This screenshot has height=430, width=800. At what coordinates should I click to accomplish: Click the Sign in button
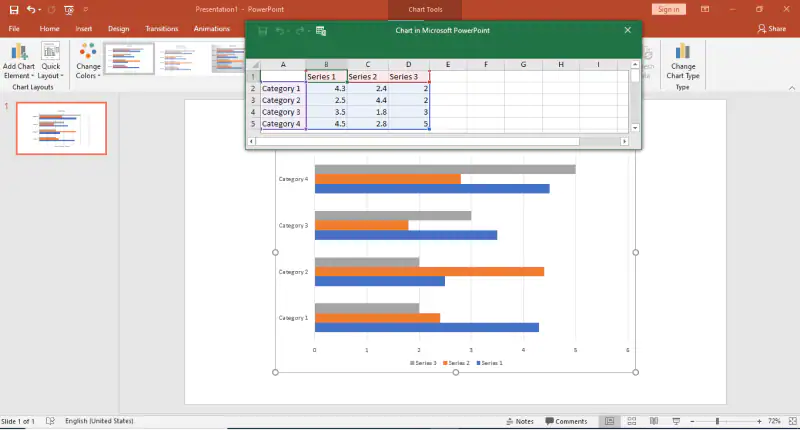pos(668,9)
